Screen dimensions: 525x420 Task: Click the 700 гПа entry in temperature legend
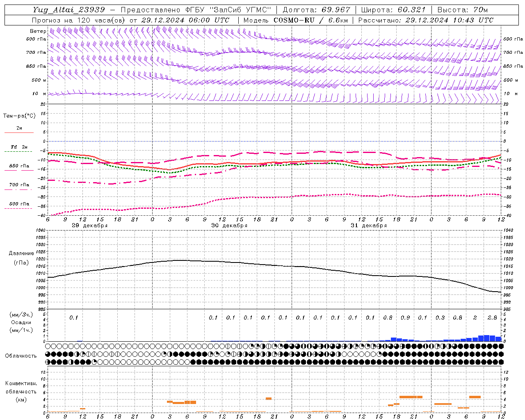tap(19, 185)
